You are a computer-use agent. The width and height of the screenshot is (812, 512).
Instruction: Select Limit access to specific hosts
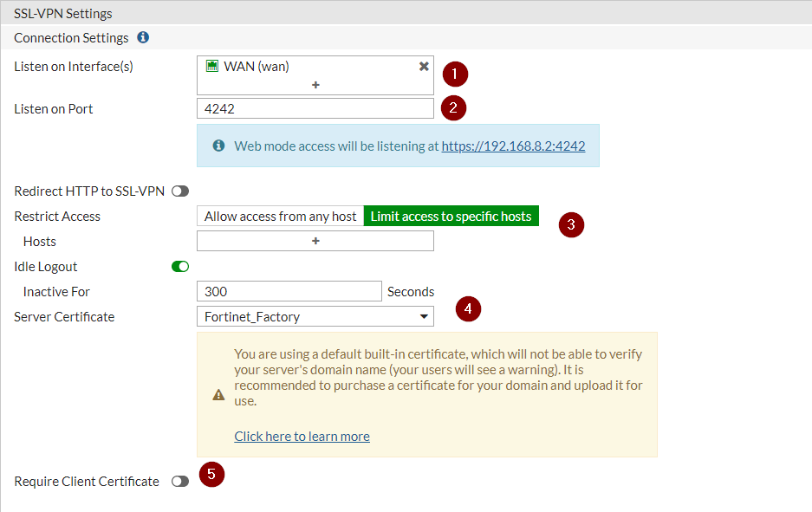(x=451, y=217)
